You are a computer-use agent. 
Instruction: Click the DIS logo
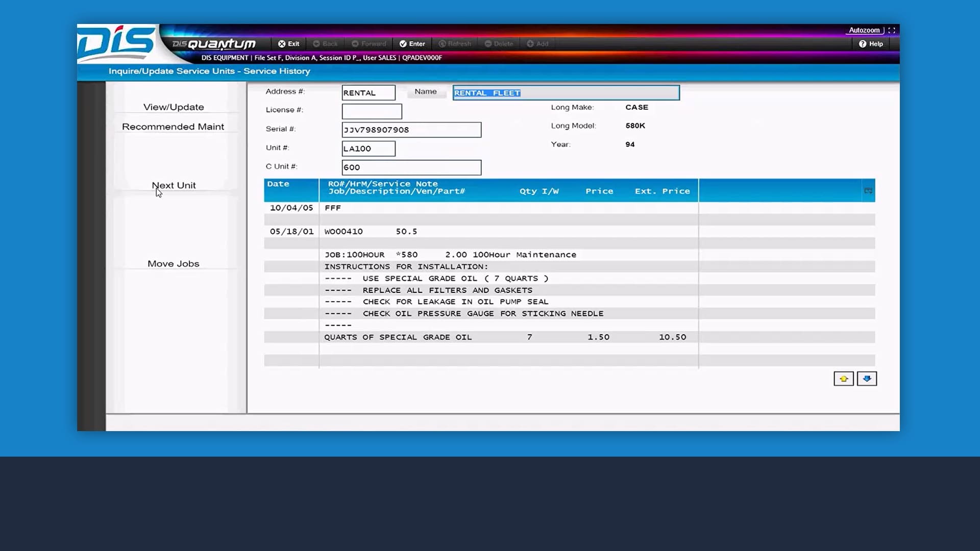pyautogui.click(x=116, y=43)
